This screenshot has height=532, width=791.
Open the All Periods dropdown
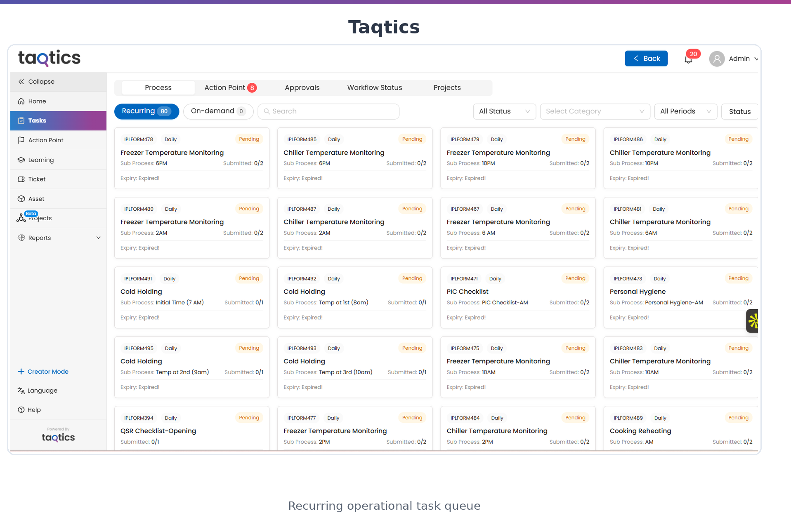685,111
